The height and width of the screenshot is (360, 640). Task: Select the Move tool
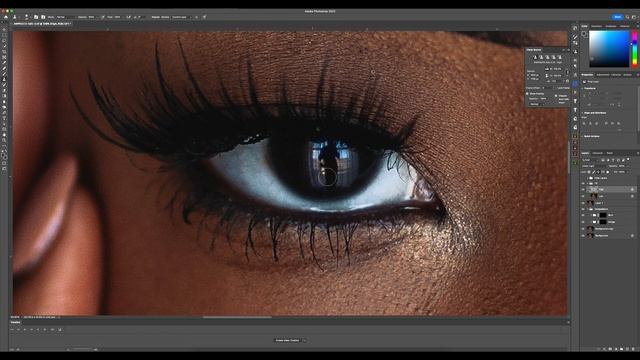[4, 29]
